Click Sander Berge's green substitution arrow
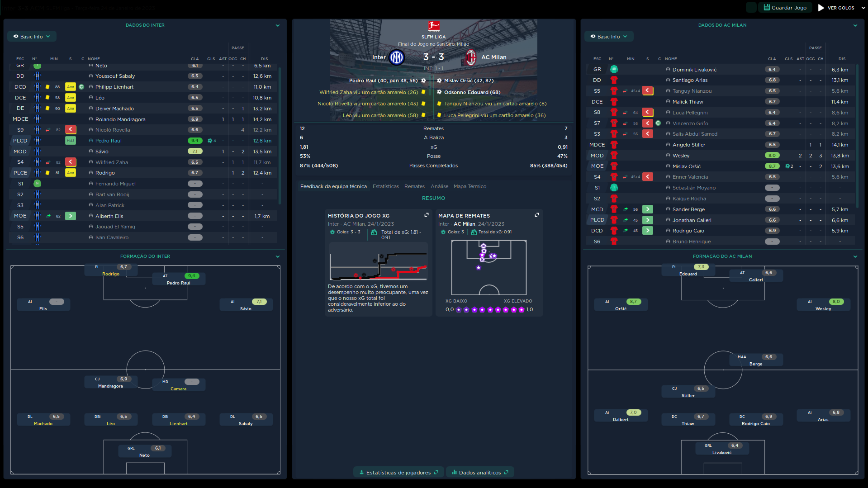The image size is (868, 488). [648, 209]
